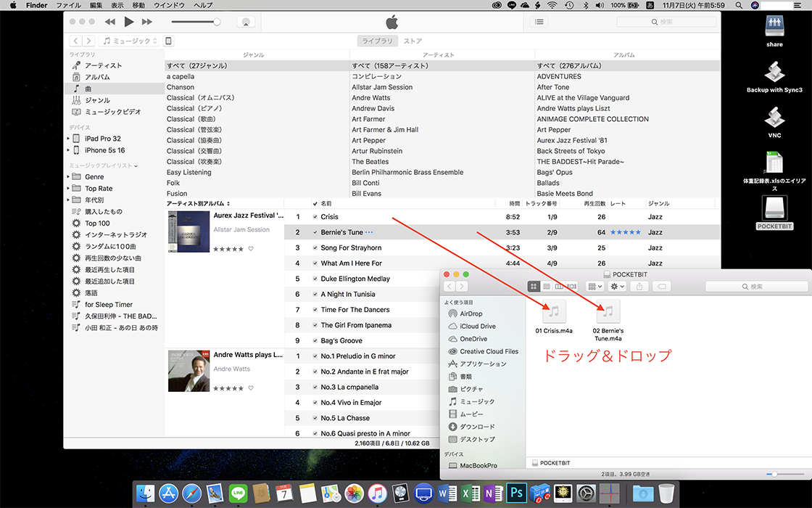This screenshot has width=812, height=508.
Task: Click the iTunes play button
Action: click(x=129, y=22)
